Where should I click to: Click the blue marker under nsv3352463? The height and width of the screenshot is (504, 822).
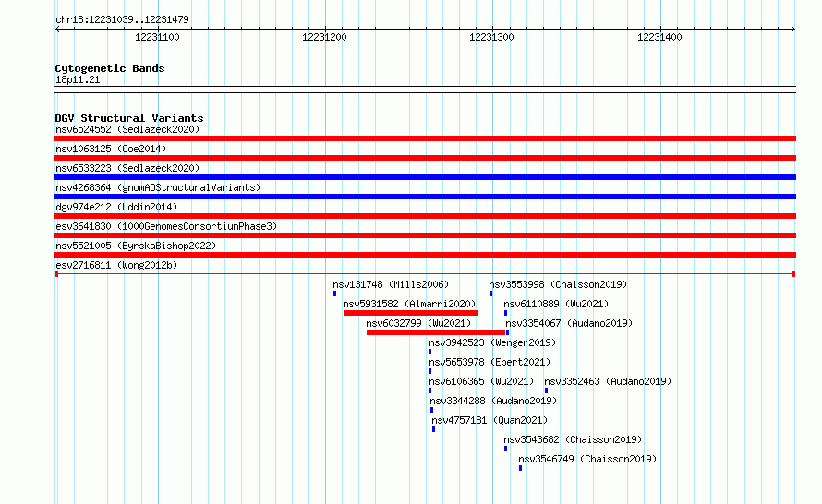[546, 390]
